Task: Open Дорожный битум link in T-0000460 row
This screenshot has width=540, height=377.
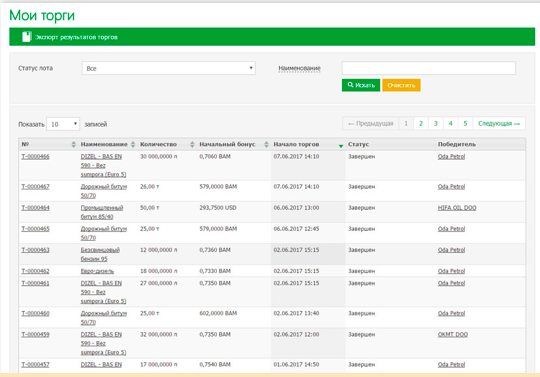Action: [x=104, y=318]
